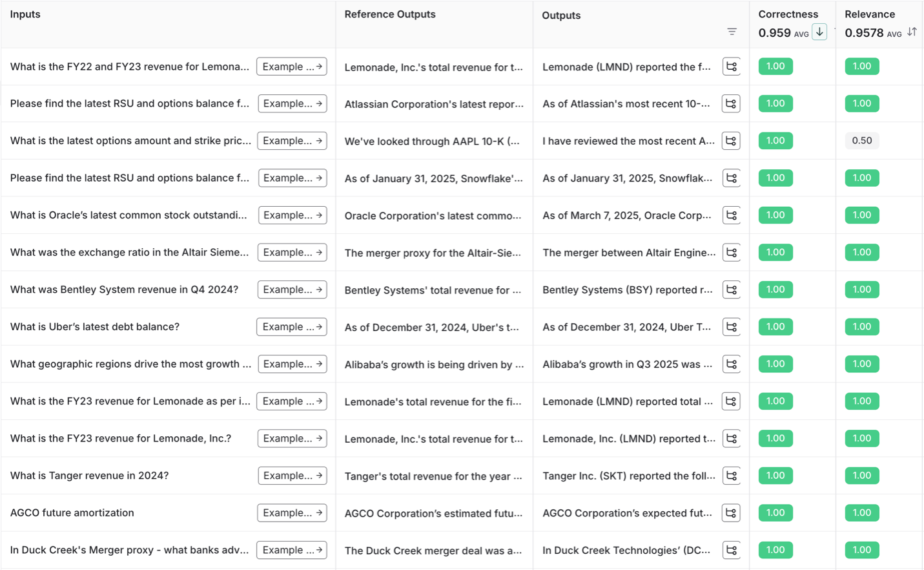Open Example for the AAPL options strike price row
This screenshot has width=924, height=570.
292,141
